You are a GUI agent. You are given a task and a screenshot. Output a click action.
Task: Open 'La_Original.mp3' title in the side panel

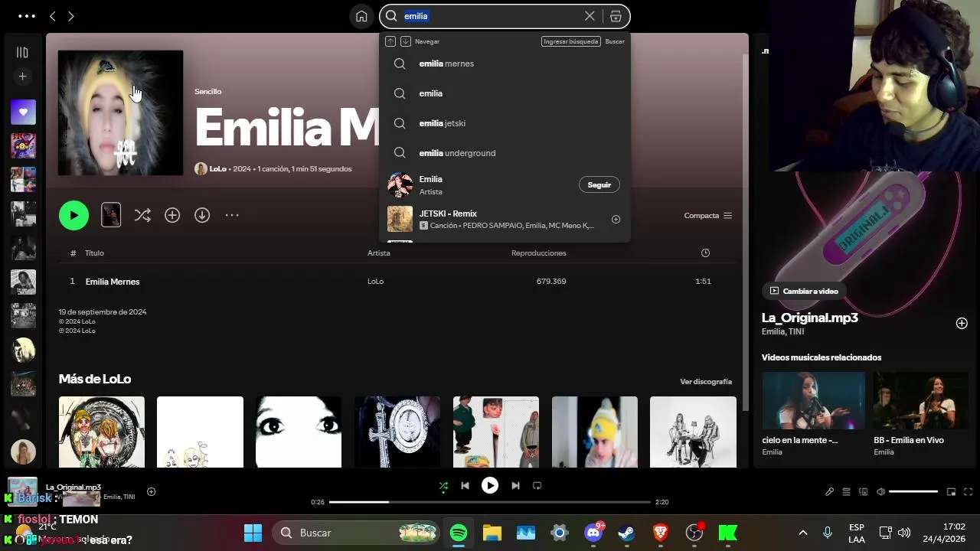coord(810,318)
